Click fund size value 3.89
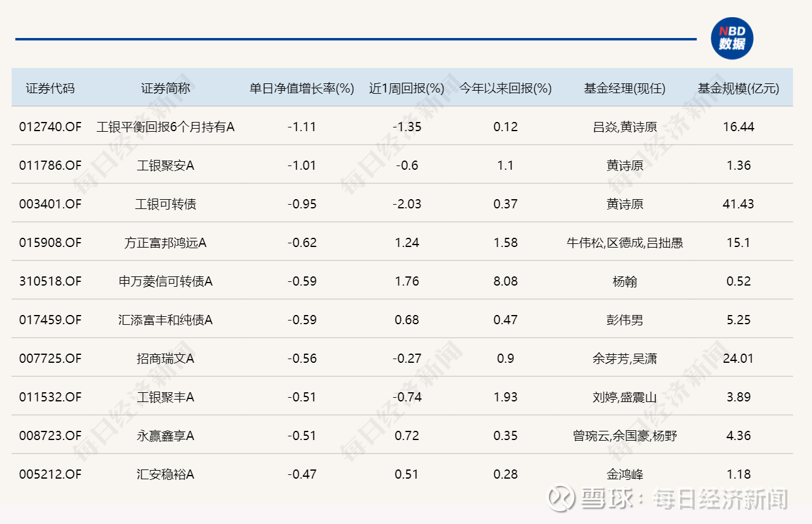Screen dimensions: 812x524 click(x=738, y=397)
